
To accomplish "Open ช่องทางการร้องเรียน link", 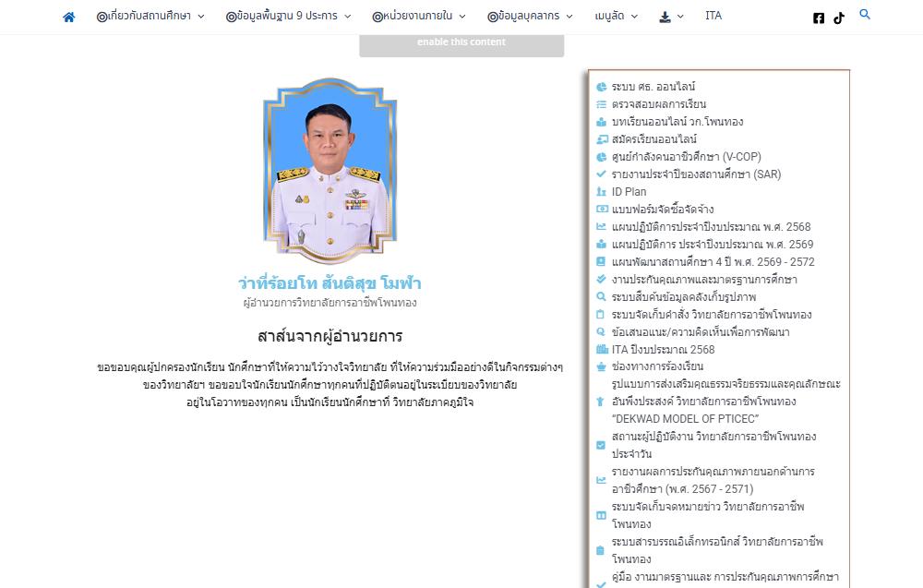I will click(657, 366).
